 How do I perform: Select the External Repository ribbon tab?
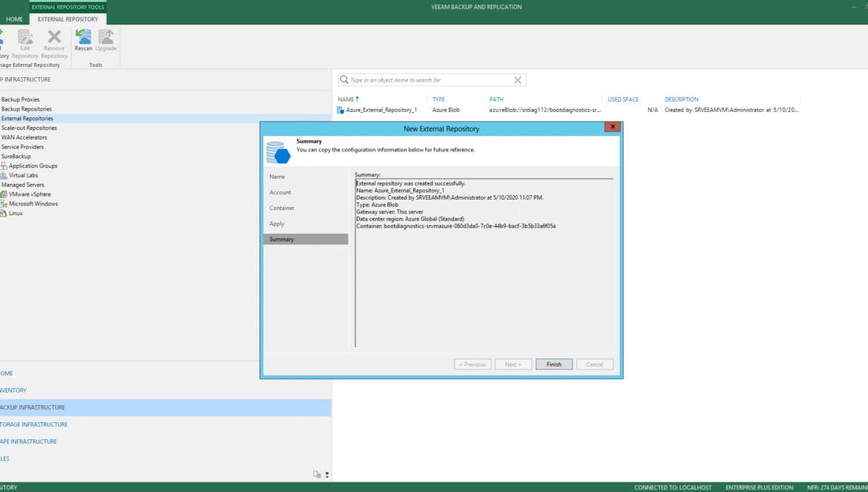coord(68,19)
